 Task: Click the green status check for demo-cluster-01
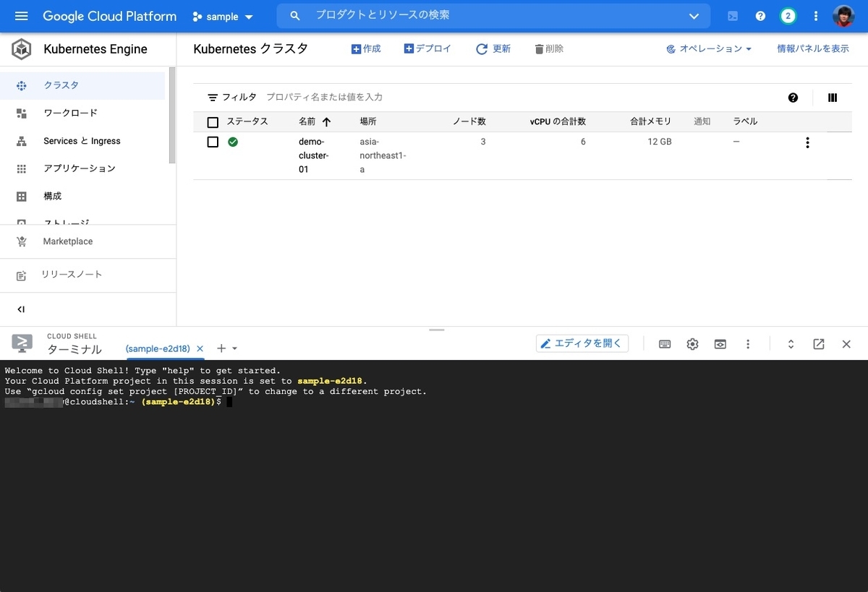coord(233,142)
